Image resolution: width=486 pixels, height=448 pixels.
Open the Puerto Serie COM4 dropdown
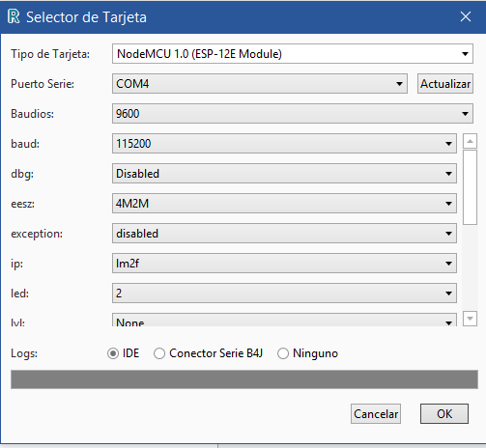point(260,84)
